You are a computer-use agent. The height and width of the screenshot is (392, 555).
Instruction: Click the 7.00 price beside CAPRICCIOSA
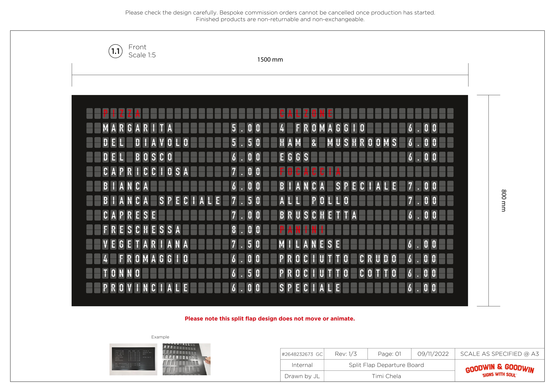tap(246, 172)
